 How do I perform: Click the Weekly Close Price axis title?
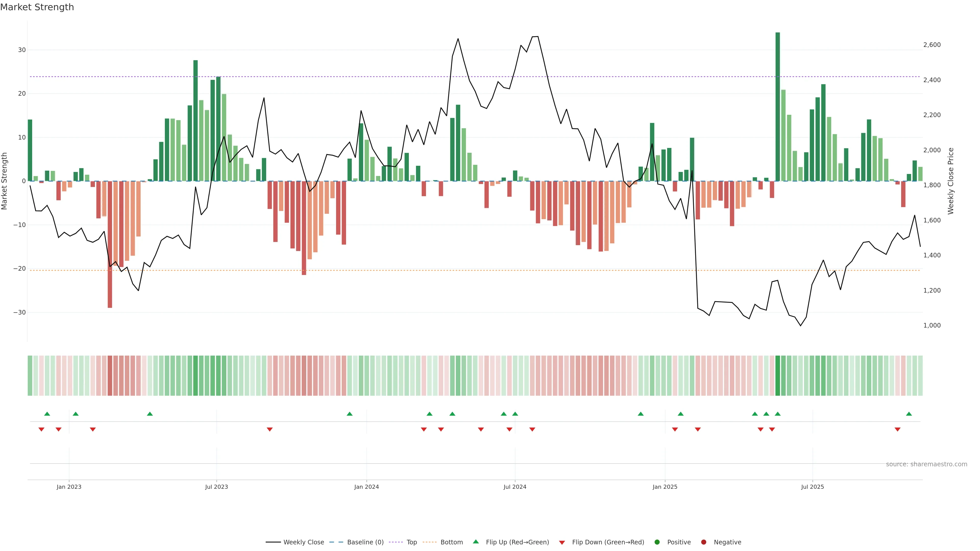(951, 181)
